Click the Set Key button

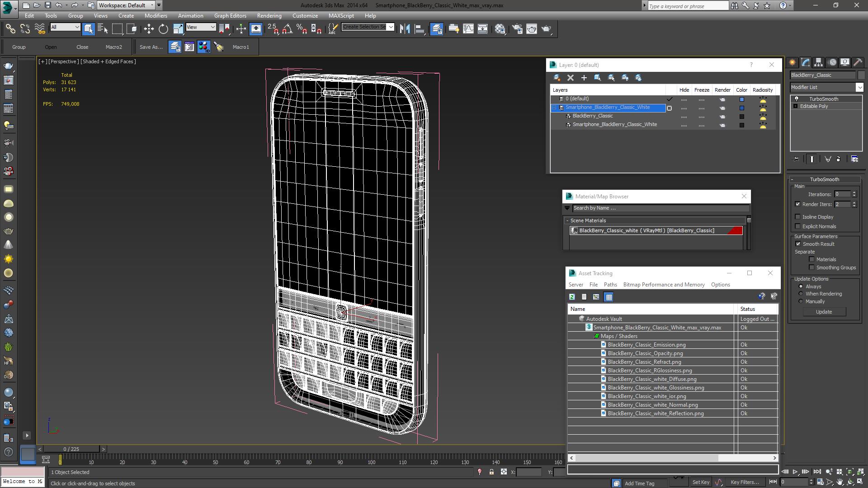coord(701,482)
